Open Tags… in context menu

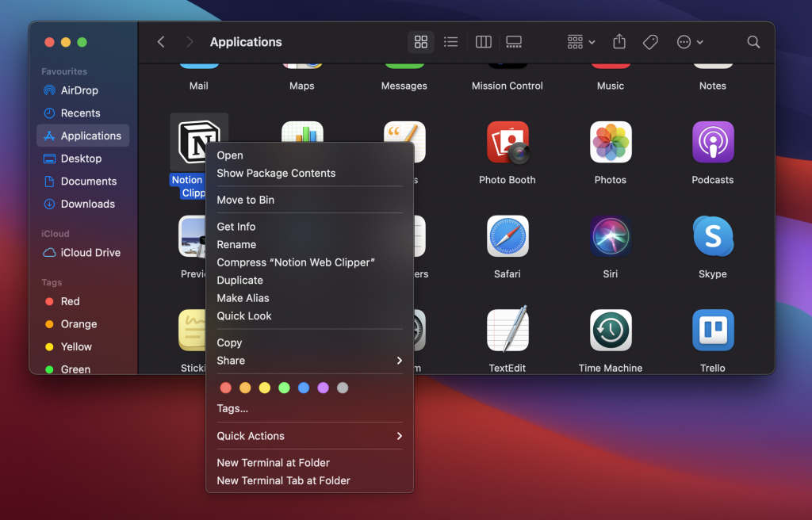[310, 409]
